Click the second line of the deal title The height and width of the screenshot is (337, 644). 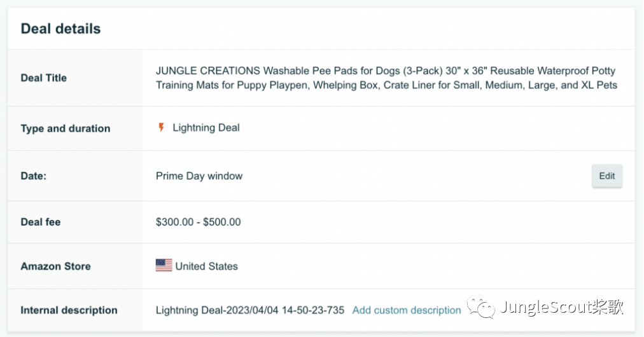click(386, 85)
